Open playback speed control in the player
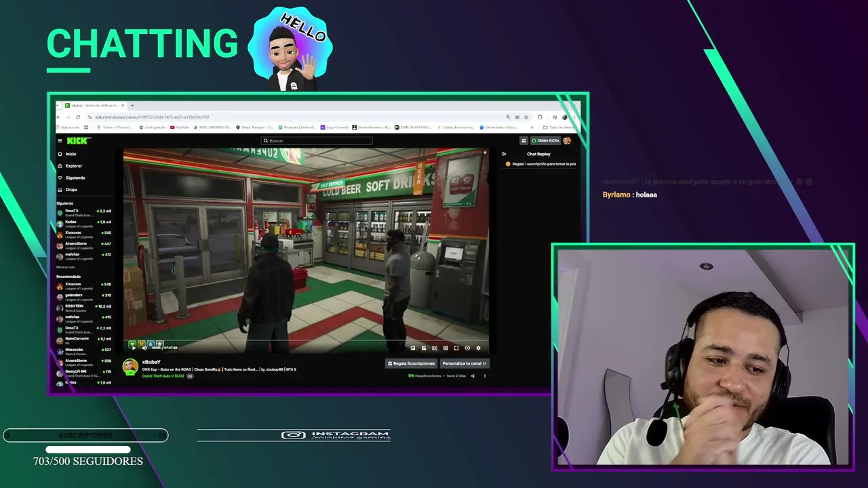Image resolution: width=868 pixels, height=488 pixels. tap(467, 348)
